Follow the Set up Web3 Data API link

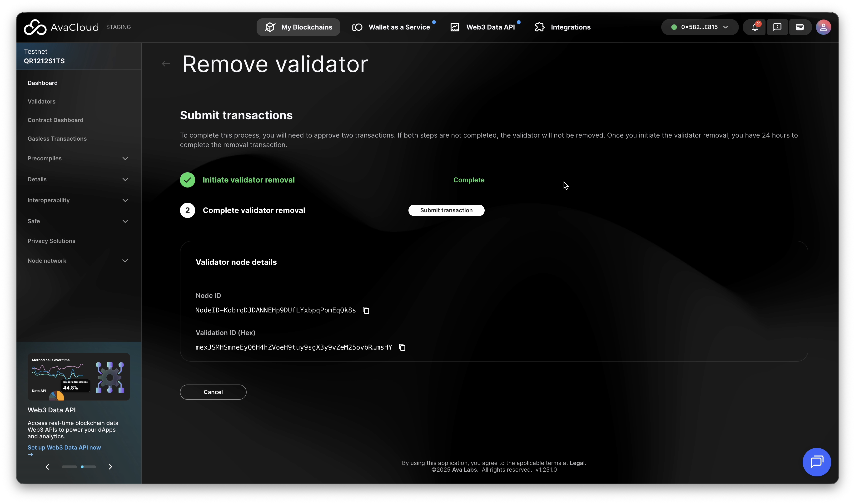click(x=64, y=447)
